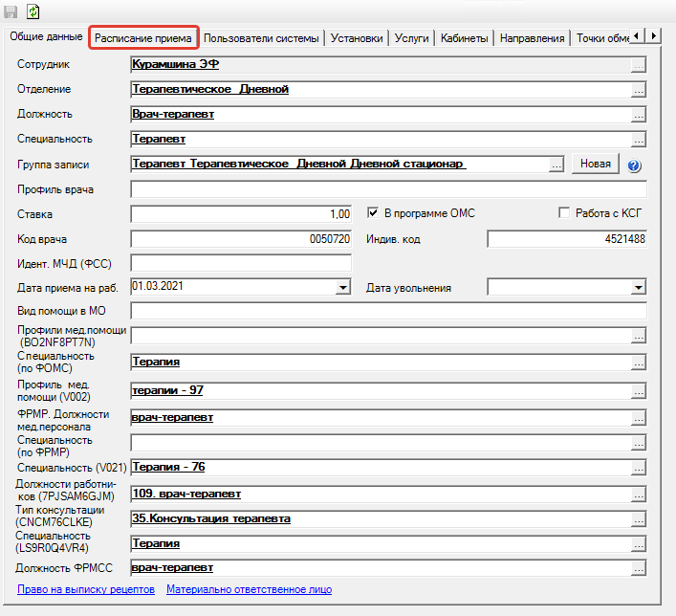Click the green refresh document icon
676x616 pixels.
pyautogui.click(x=33, y=11)
